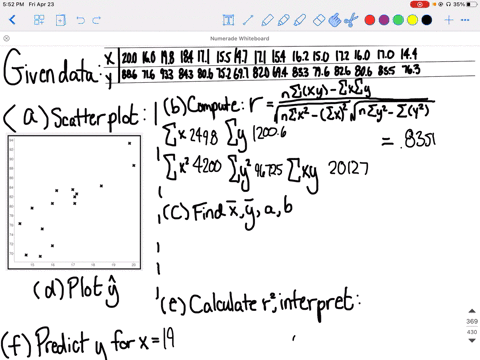
Task: Select the first pen tool
Action: coord(267,20)
